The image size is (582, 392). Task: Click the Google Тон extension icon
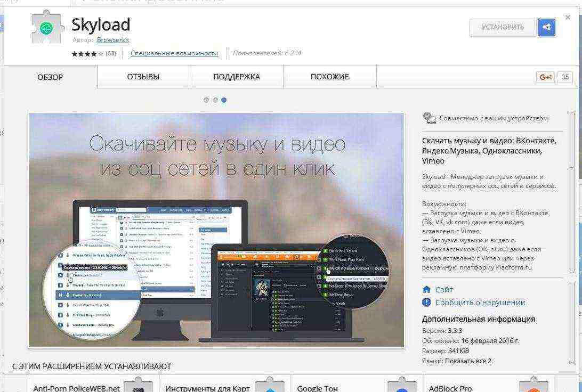402,385
